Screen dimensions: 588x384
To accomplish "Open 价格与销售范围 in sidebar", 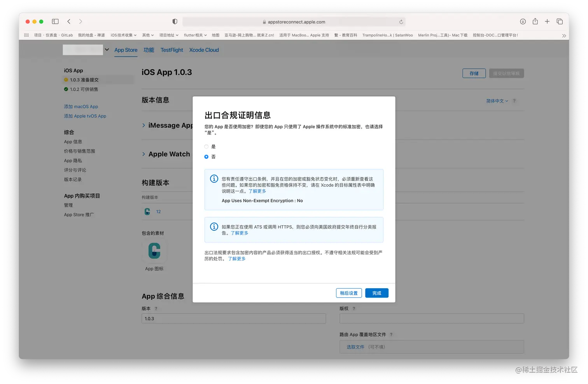I will (x=79, y=151).
